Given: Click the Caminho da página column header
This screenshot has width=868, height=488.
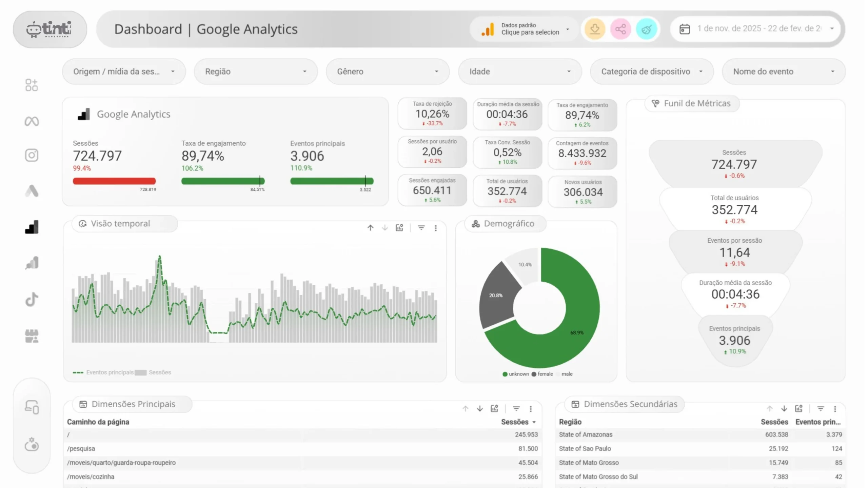Looking at the screenshot, I should (x=98, y=422).
